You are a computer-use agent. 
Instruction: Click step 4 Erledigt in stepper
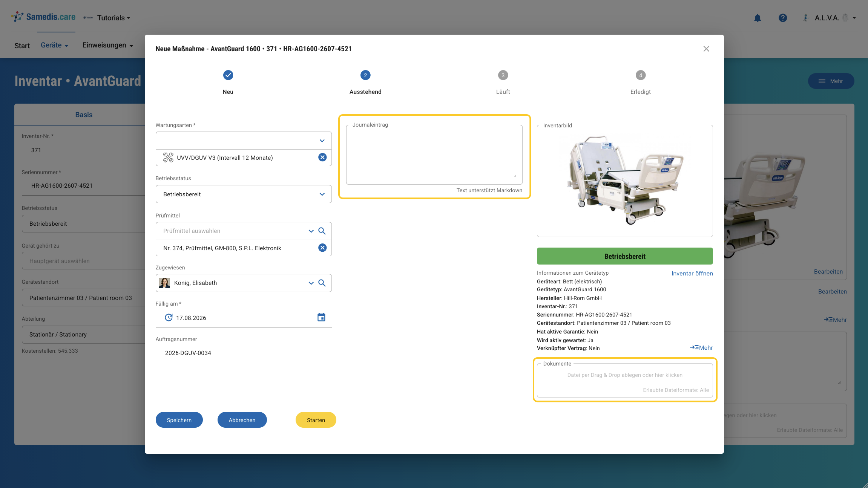[640, 83]
